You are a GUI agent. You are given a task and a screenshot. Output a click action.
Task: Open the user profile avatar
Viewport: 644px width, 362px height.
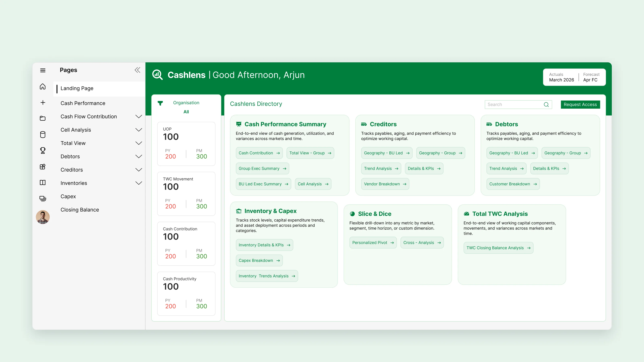pyautogui.click(x=43, y=217)
